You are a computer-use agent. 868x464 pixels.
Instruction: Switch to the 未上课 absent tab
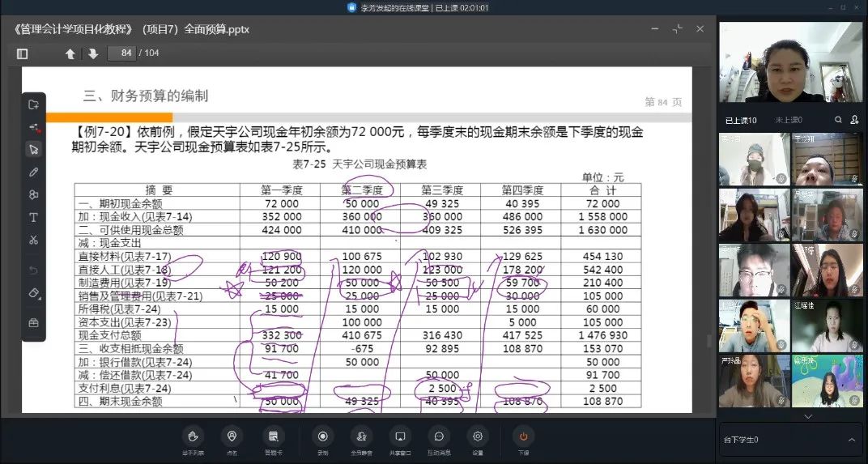788,120
